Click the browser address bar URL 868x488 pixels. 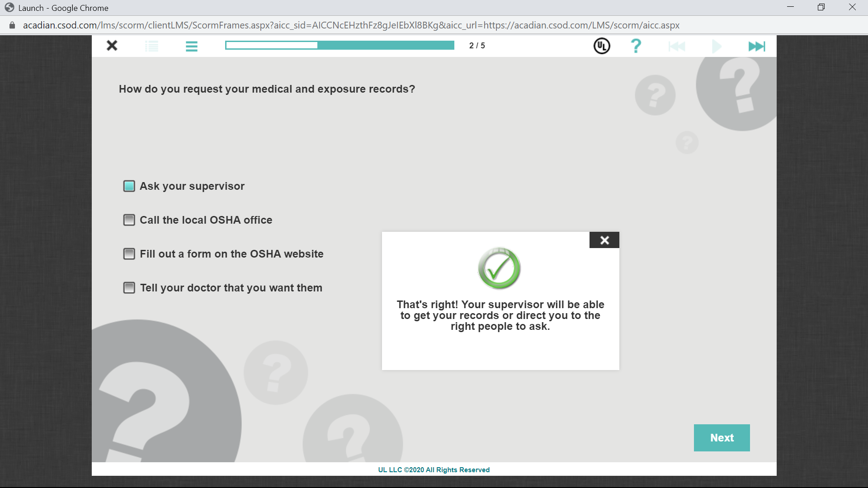[351, 25]
